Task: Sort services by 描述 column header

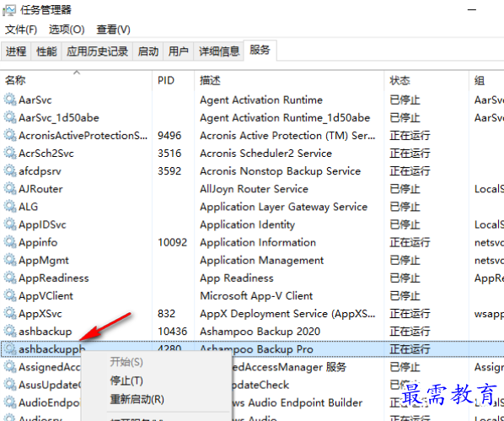Action: (289, 80)
